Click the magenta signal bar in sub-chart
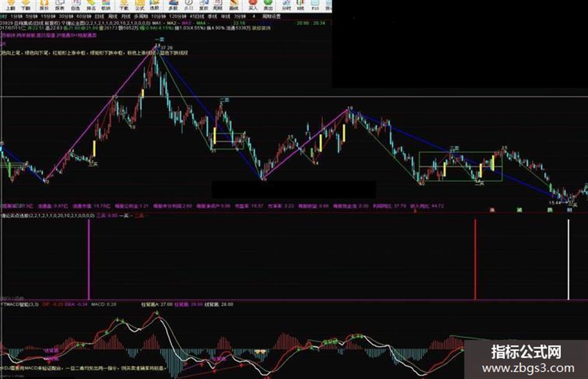The image size is (588, 379). (x=89, y=260)
